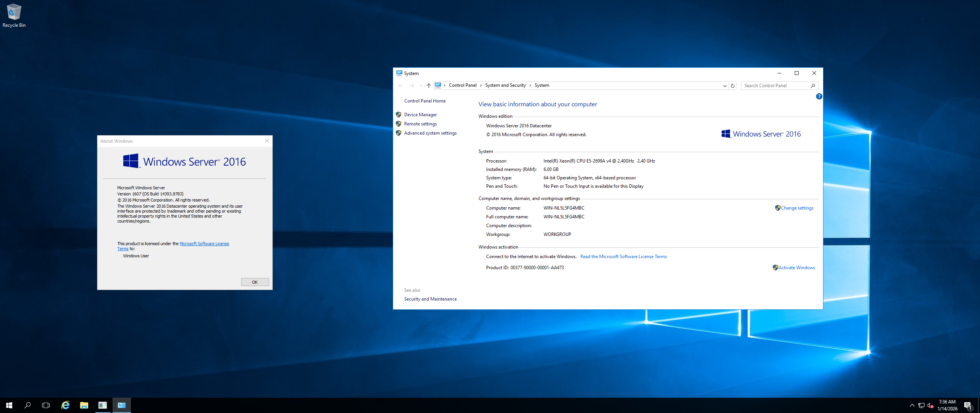Open Internet Explorer from taskbar
This screenshot has height=413, width=980.
[65, 405]
